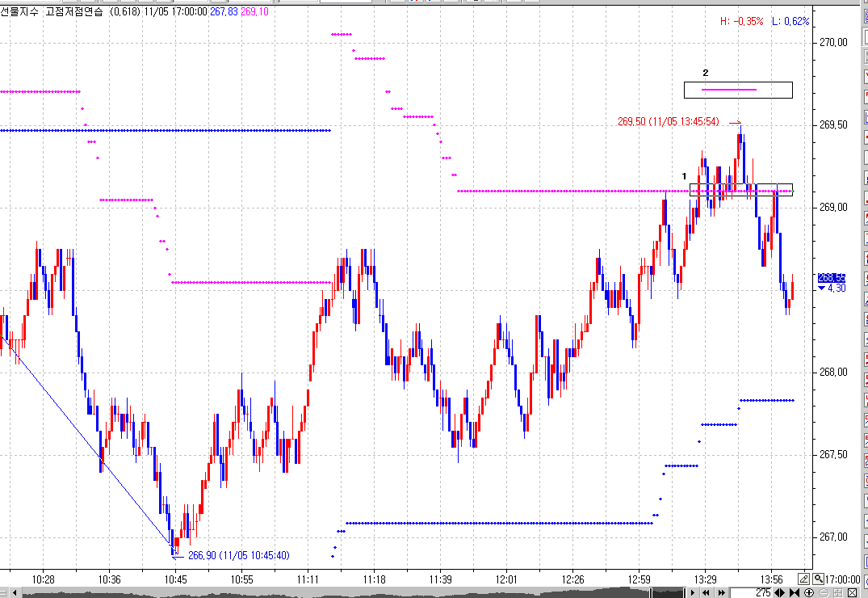Click the play forward arrow button
Image resolution: width=868 pixels, height=598 pixels.
693,592
